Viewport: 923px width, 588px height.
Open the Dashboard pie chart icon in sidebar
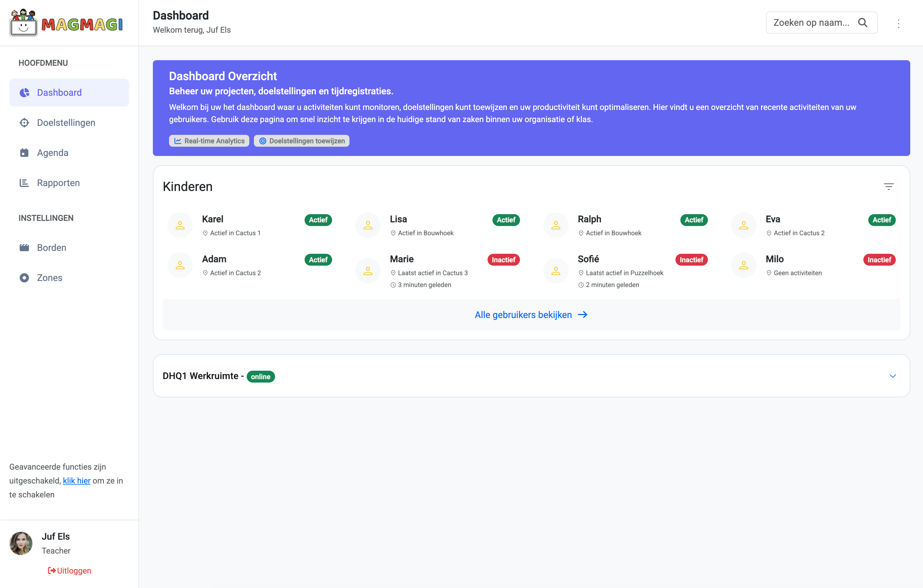click(x=24, y=92)
